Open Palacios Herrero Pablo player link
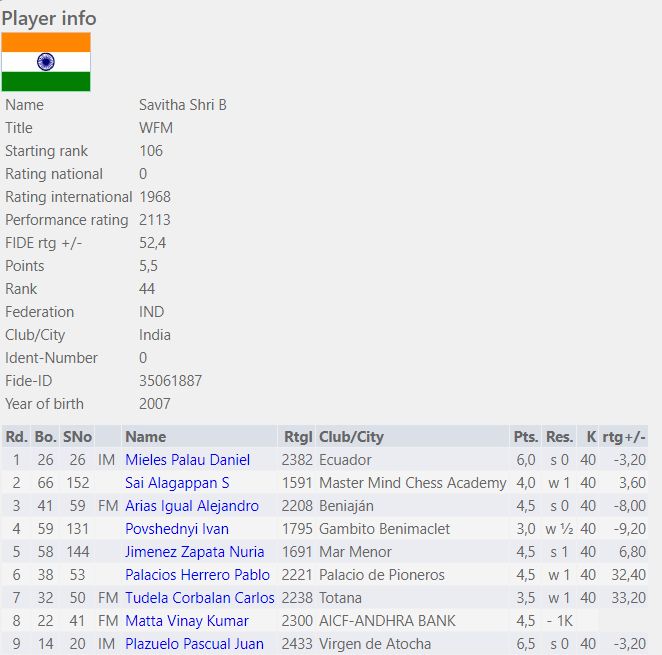The width and height of the screenshot is (662, 655). pos(197,575)
